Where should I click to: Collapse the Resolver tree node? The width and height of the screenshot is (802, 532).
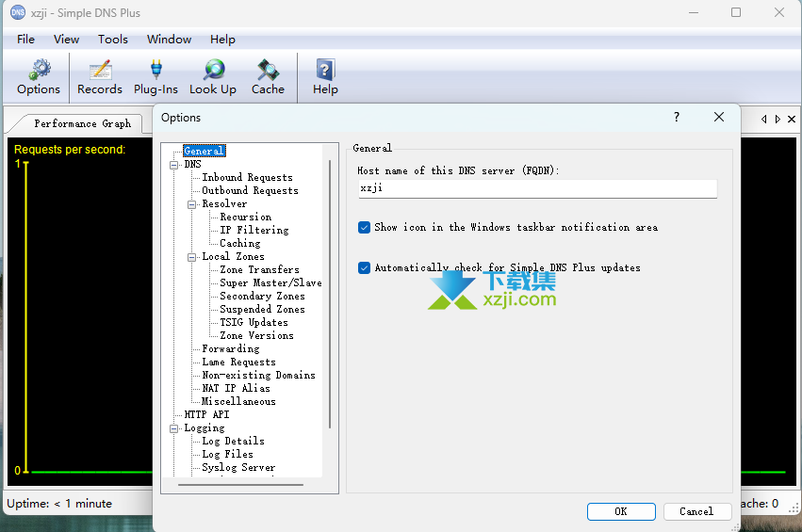192,204
